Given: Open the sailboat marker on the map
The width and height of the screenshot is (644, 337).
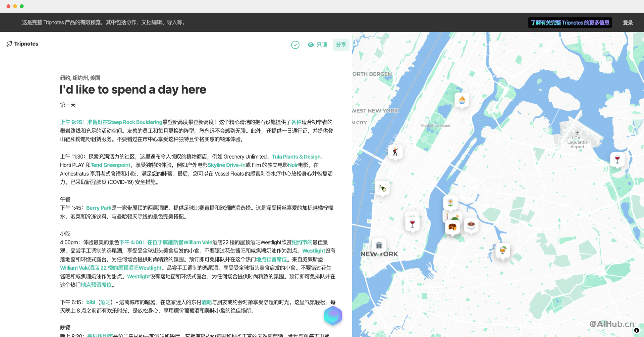Looking at the screenshot, I should [462, 100].
